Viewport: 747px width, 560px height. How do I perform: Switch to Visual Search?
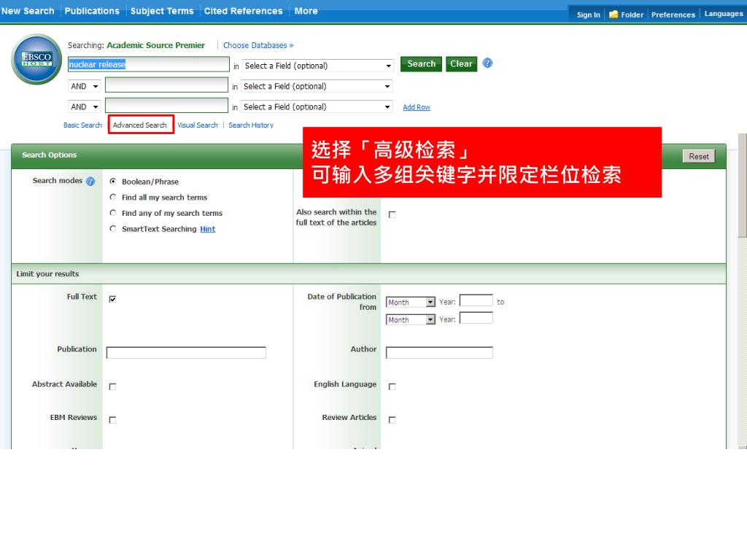(x=198, y=125)
